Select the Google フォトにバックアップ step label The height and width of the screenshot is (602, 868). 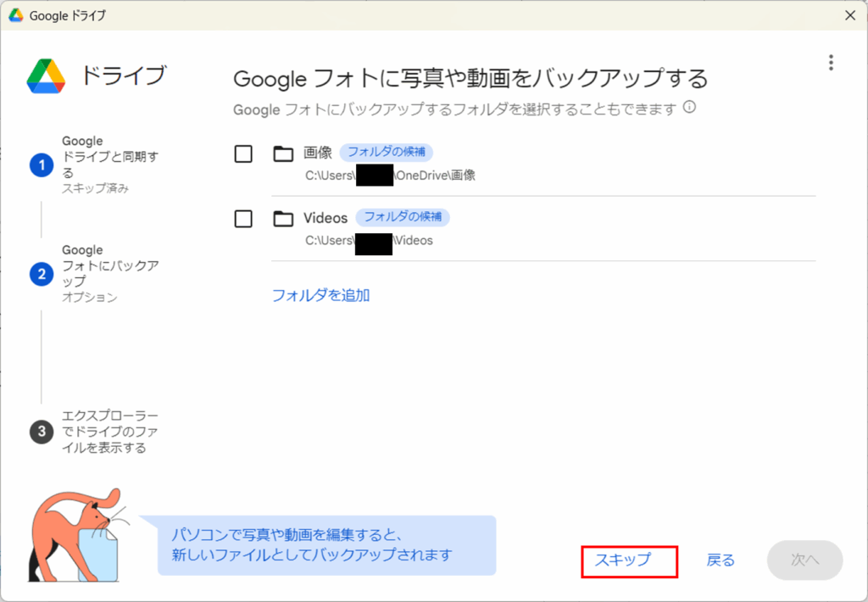click(x=110, y=266)
